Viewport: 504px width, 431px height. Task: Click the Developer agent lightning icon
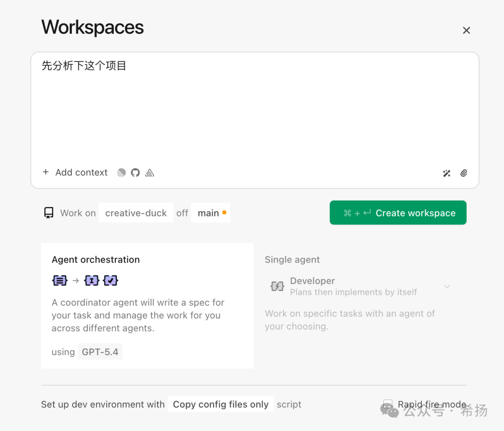(277, 286)
